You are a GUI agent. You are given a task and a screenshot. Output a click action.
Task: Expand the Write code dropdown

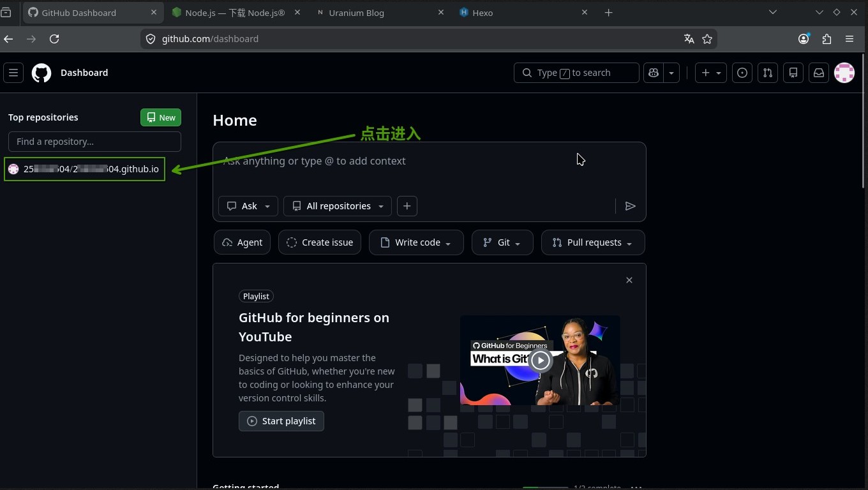[416, 242]
